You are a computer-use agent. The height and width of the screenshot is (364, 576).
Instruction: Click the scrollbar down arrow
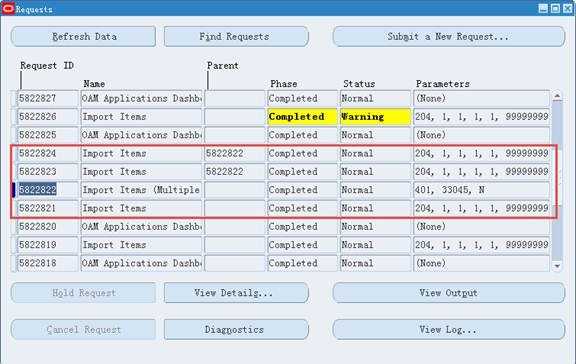(557, 266)
